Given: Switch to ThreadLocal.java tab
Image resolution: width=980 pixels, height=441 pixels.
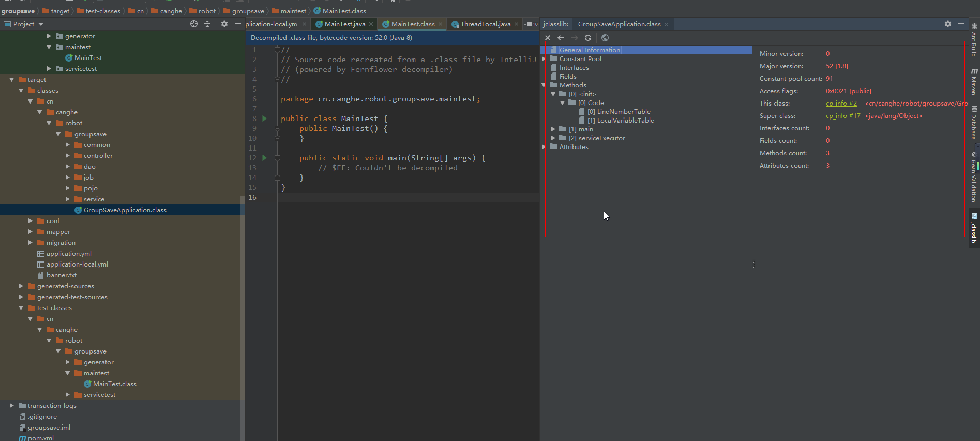Looking at the screenshot, I should [x=486, y=24].
